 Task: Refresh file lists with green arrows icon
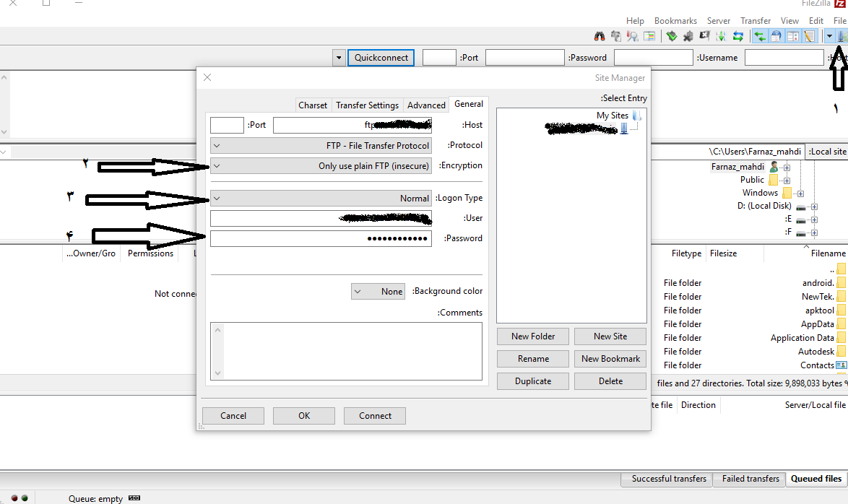pyautogui.click(x=737, y=36)
